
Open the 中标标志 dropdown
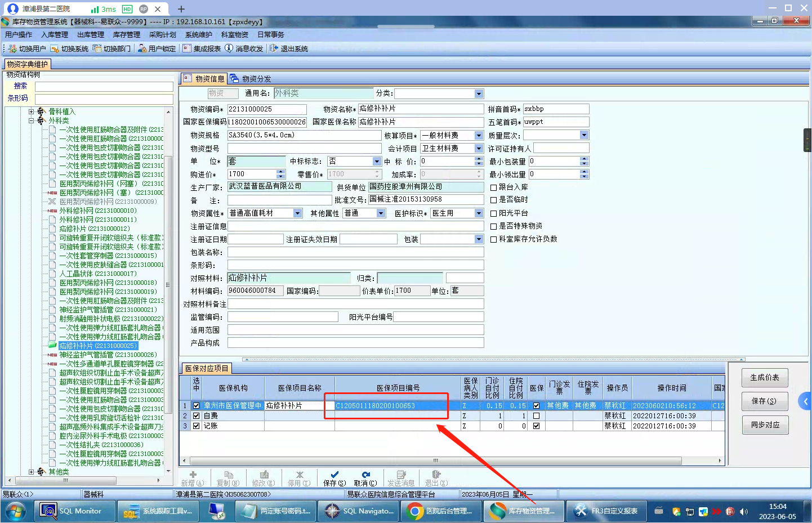377,162
